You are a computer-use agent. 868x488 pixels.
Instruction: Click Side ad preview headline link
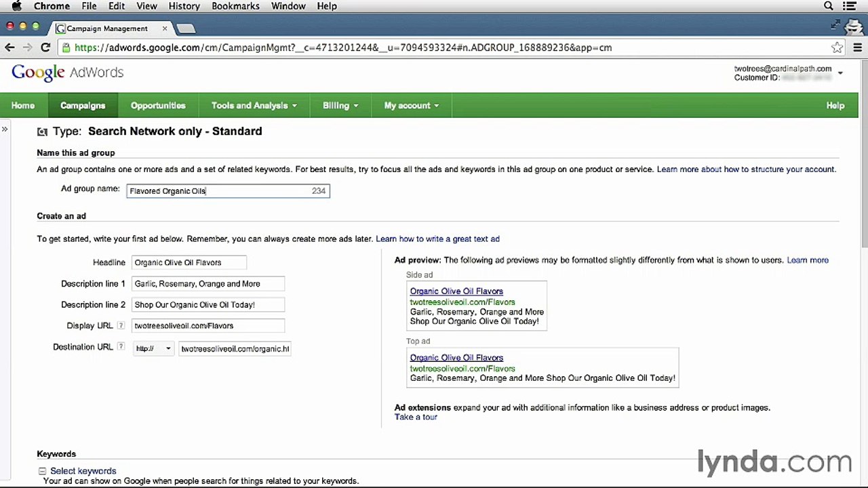click(x=456, y=291)
